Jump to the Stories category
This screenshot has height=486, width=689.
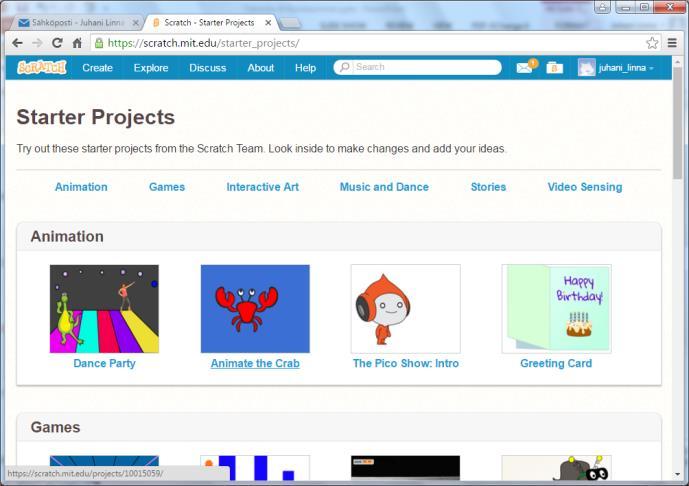point(488,187)
